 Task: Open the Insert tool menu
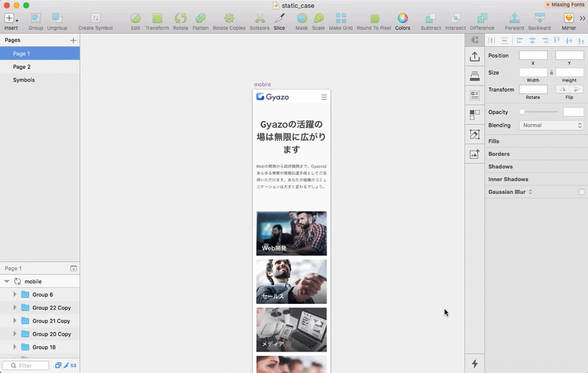tap(11, 22)
